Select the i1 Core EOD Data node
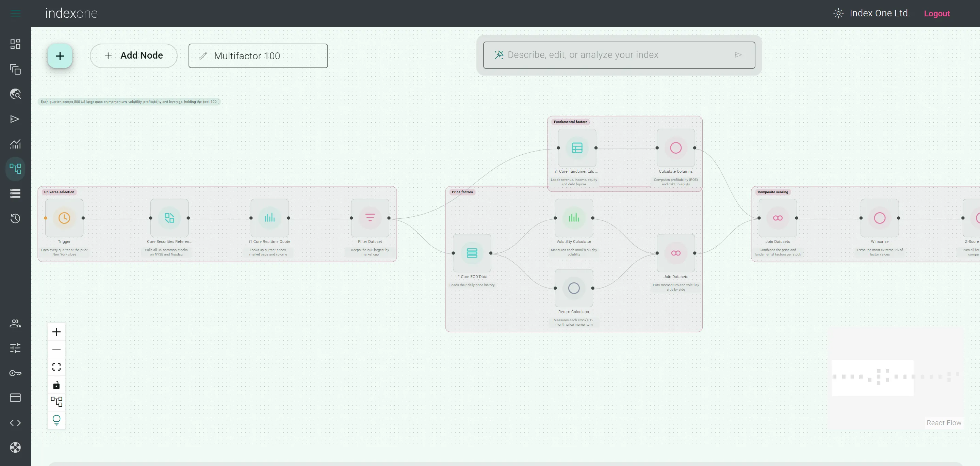The height and width of the screenshot is (466, 980). pyautogui.click(x=472, y=253)
